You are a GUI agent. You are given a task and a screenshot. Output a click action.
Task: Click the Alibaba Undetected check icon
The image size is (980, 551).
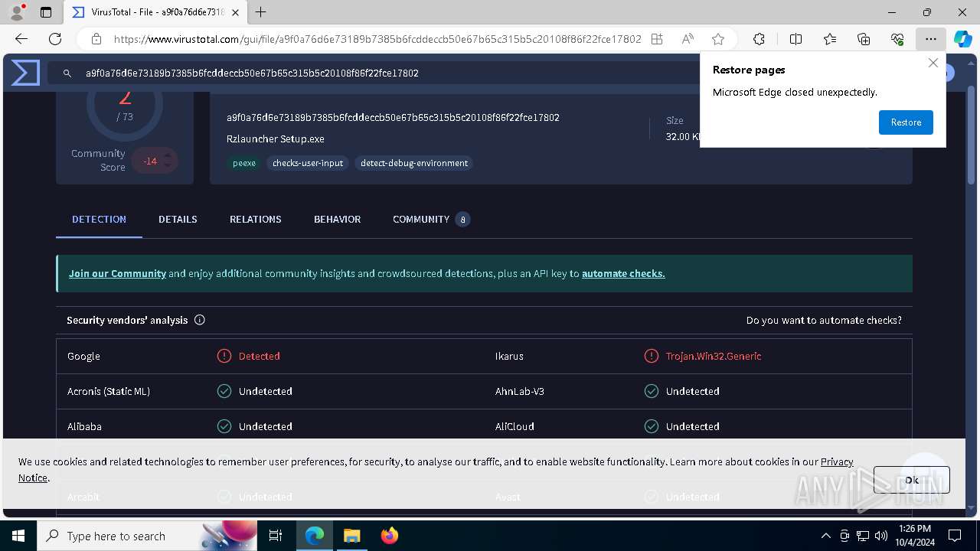click(224, 426)
